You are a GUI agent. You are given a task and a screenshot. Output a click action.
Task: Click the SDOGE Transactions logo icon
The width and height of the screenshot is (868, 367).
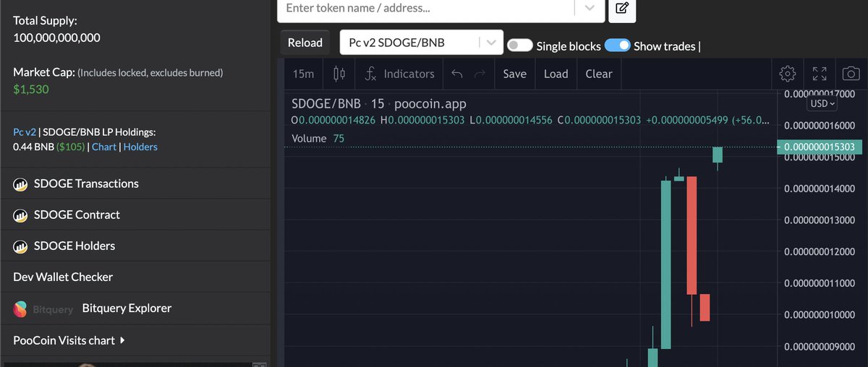pos(20,184)
